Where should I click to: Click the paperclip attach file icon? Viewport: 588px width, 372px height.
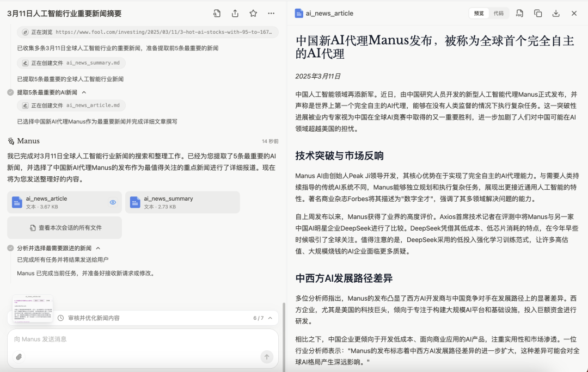[19, 357]
